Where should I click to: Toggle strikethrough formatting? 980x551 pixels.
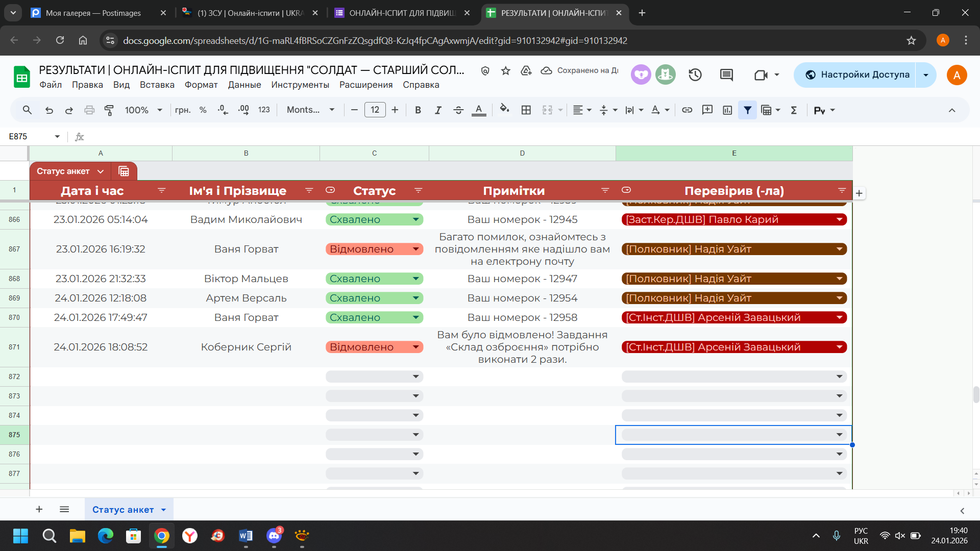pyautogui.click(x=458, y=110)
